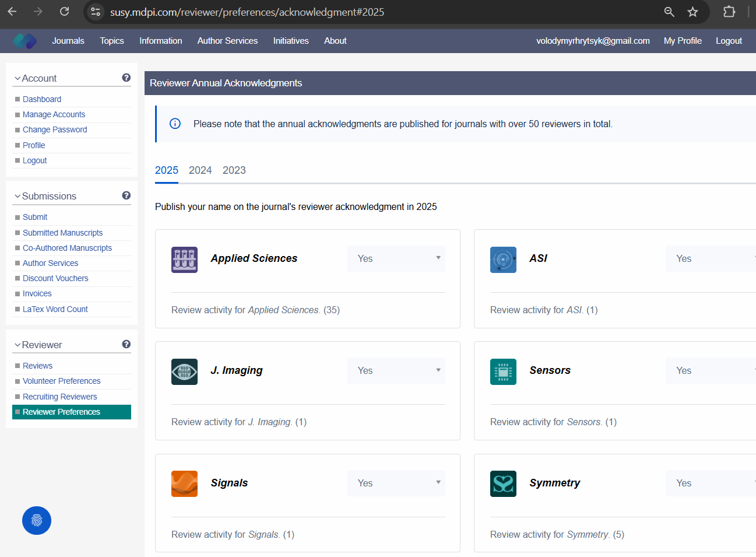Click the Sensors journal icon

(x=503, y=372)
